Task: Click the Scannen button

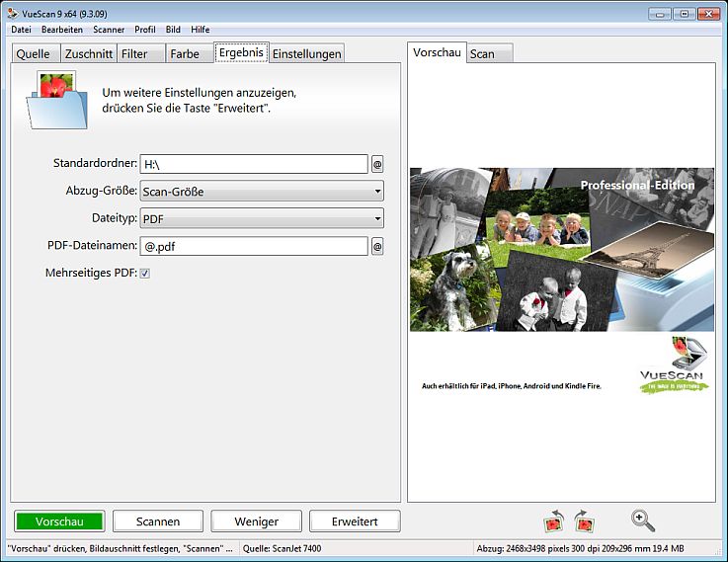Action: pos(158,522)
